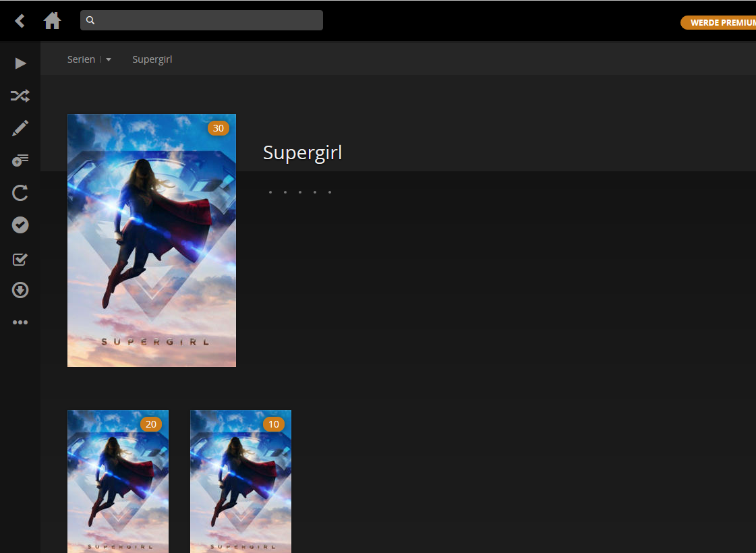Refresh metadata with the circular arrow
Viewport: 756px width, 553px height.
20,193
